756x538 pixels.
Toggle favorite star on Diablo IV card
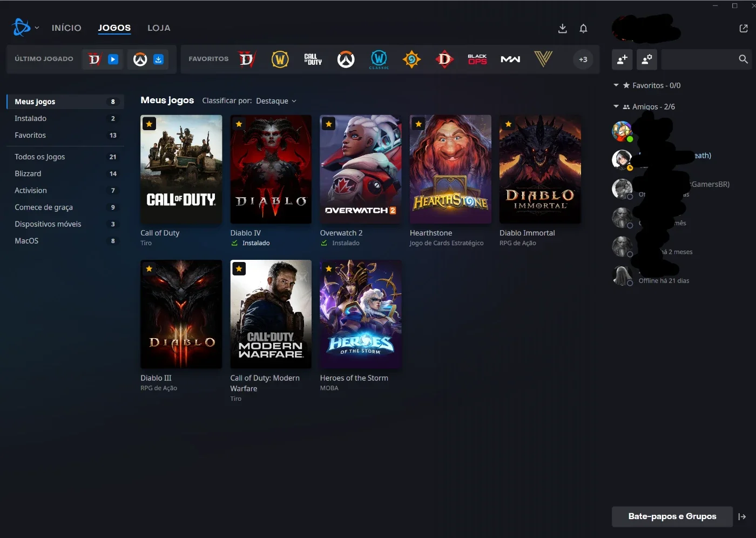tap(239, 124)
